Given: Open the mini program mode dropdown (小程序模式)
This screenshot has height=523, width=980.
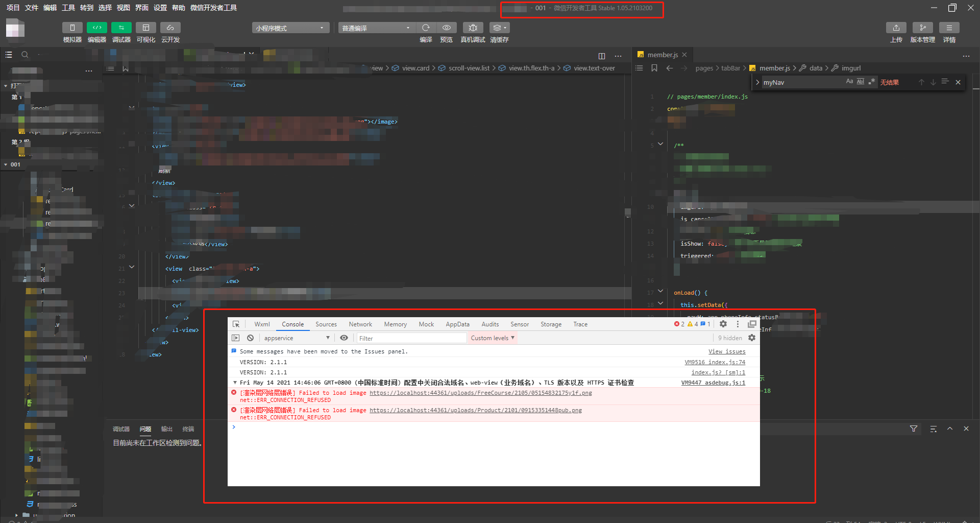Looking at the screenshot, I should (x=290, y=28).
